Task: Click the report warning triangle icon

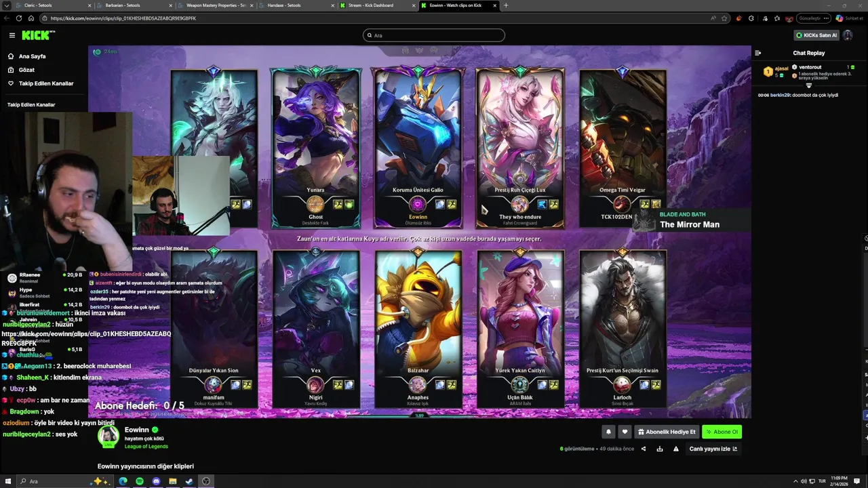Action: (675, 449)
